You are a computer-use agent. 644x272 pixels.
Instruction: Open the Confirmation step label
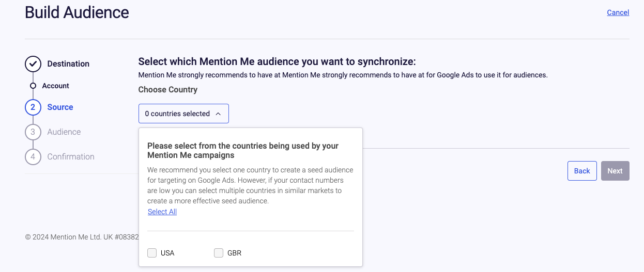[71, 157]
